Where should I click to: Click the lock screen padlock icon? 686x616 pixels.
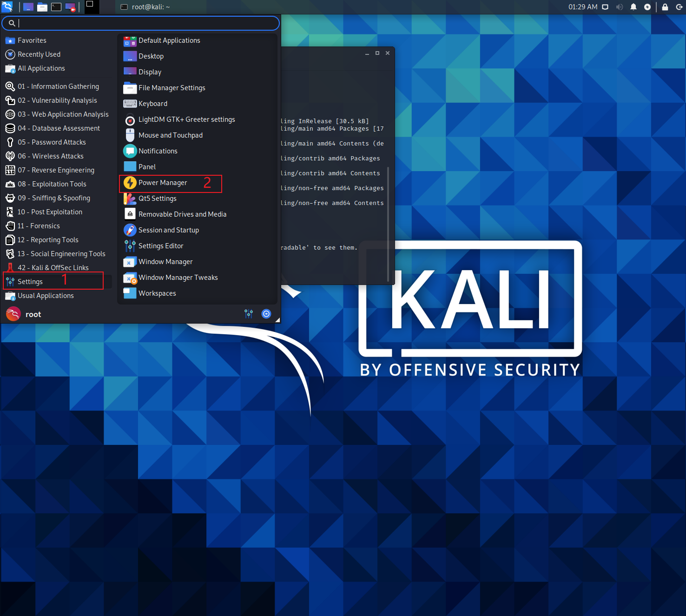(665, 7)
